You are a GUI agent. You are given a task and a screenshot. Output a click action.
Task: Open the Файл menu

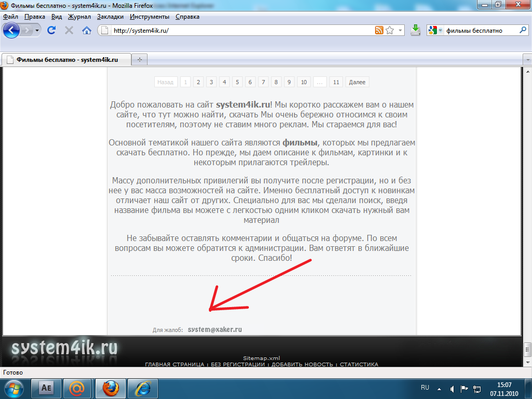10,17
